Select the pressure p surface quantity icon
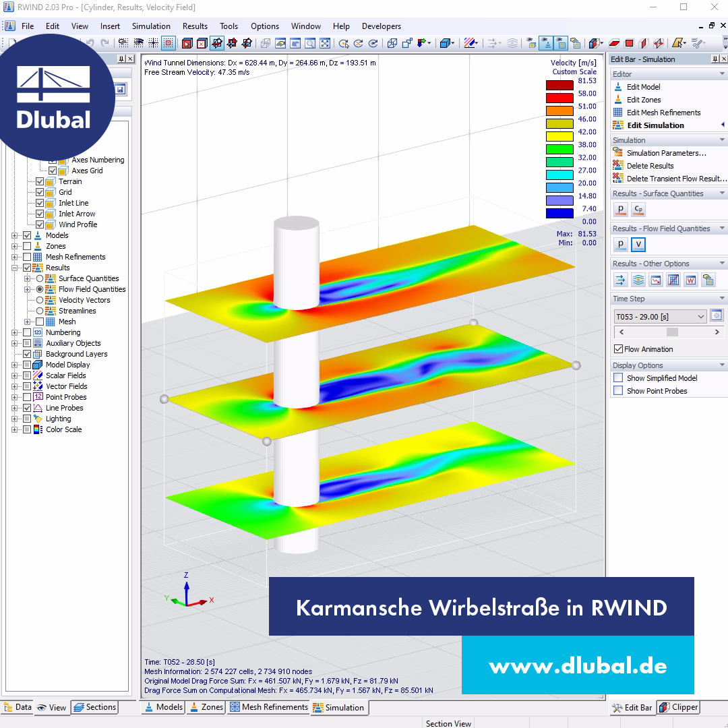728x728 pixels. (x=619, y=210)
